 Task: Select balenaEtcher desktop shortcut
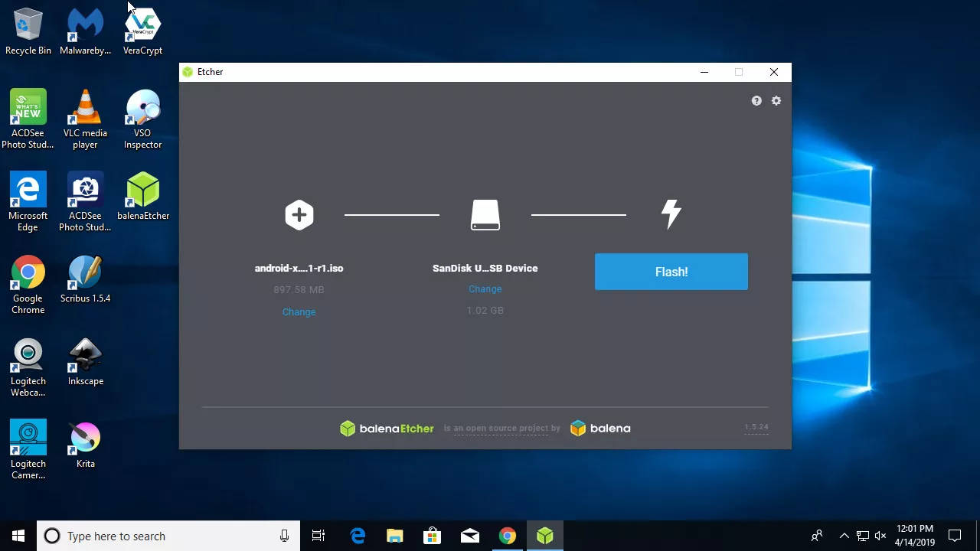click(142, 197)
